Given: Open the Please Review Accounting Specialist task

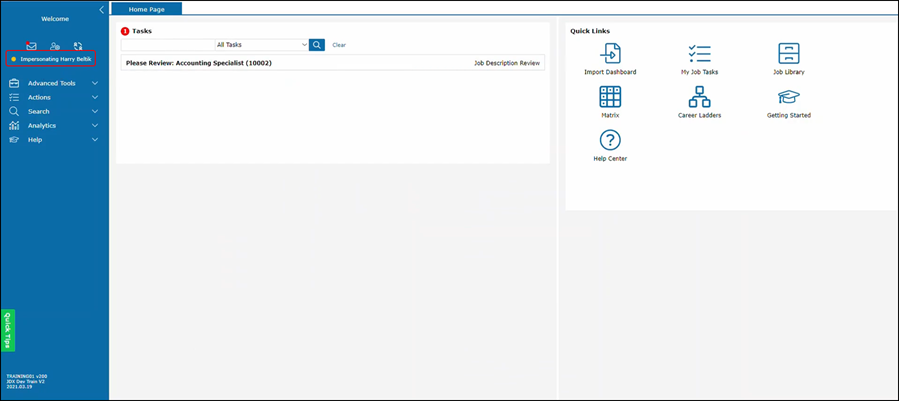Looking at the screenshot, I should click(199, 63).
